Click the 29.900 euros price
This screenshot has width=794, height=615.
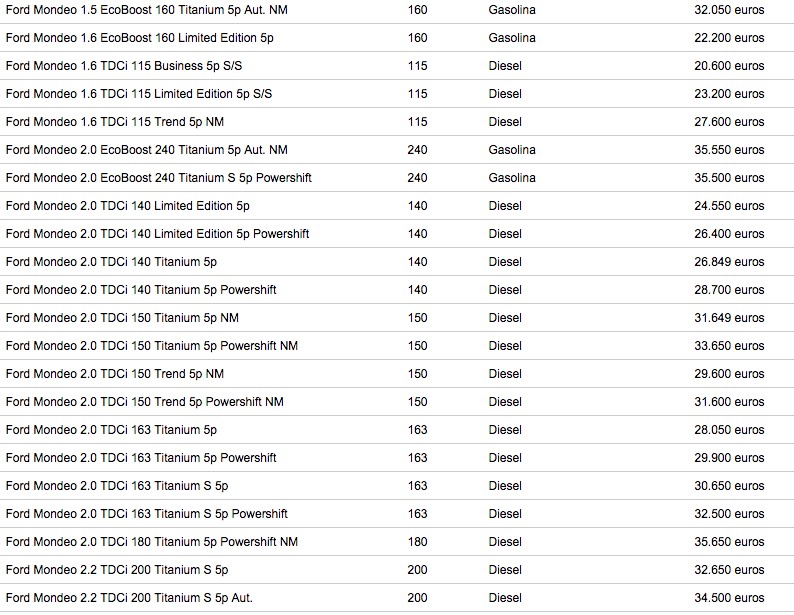click(729, 458)
